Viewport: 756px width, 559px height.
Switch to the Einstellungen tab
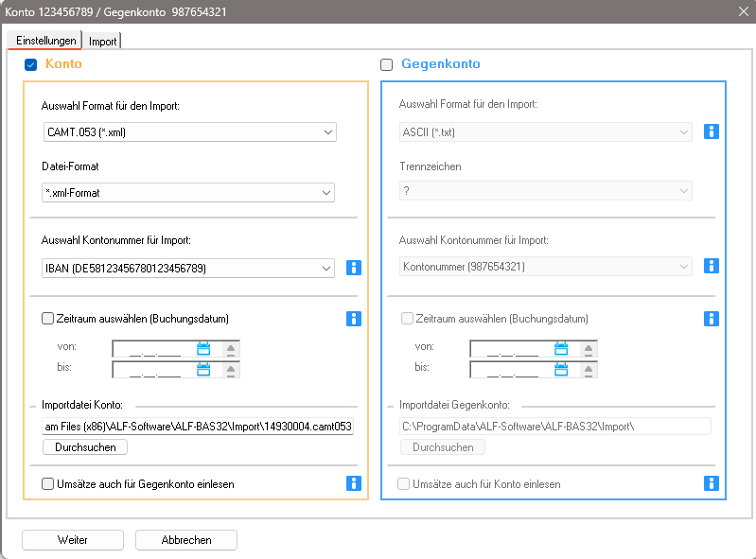45,41
